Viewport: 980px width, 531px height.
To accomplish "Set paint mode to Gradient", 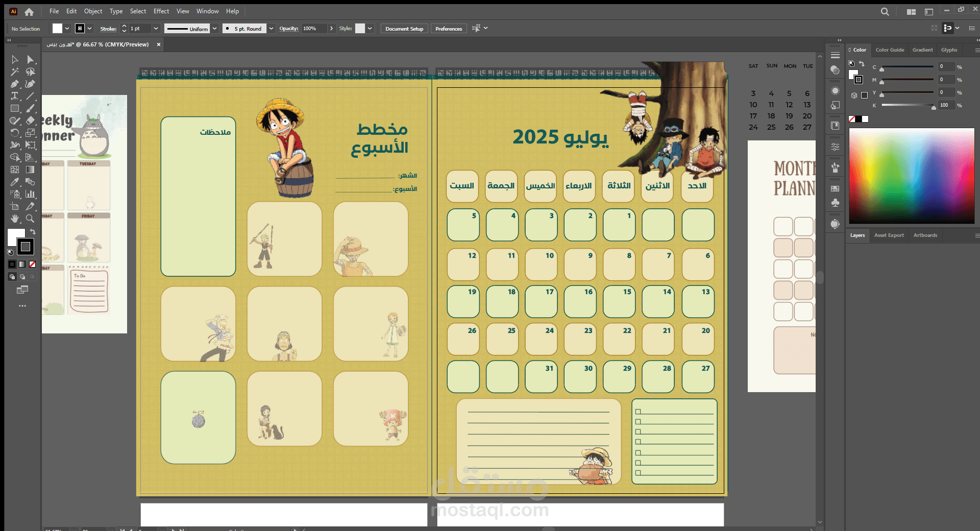I will pyautogui.click(x=22, y=264).
